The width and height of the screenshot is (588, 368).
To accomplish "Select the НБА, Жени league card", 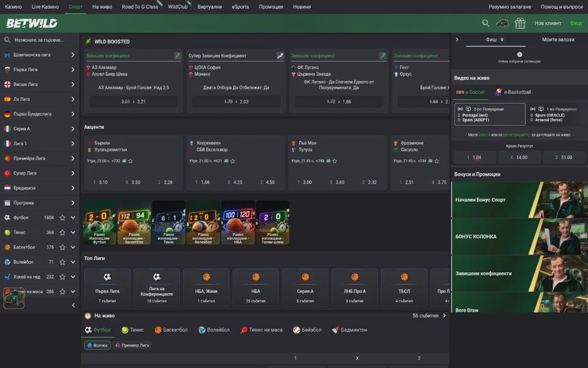I will pos(206,287).
